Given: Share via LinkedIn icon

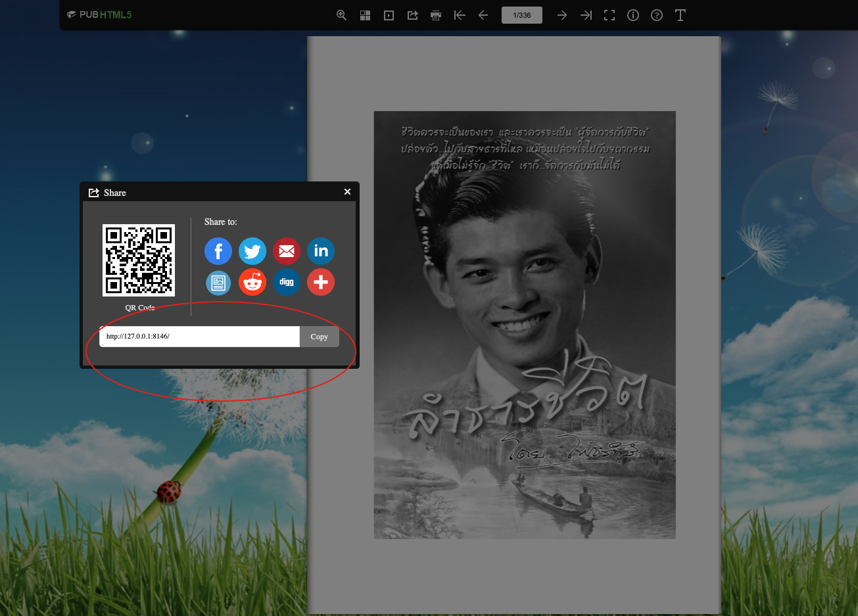Looking at the screenshot, I should coord(321,251).
